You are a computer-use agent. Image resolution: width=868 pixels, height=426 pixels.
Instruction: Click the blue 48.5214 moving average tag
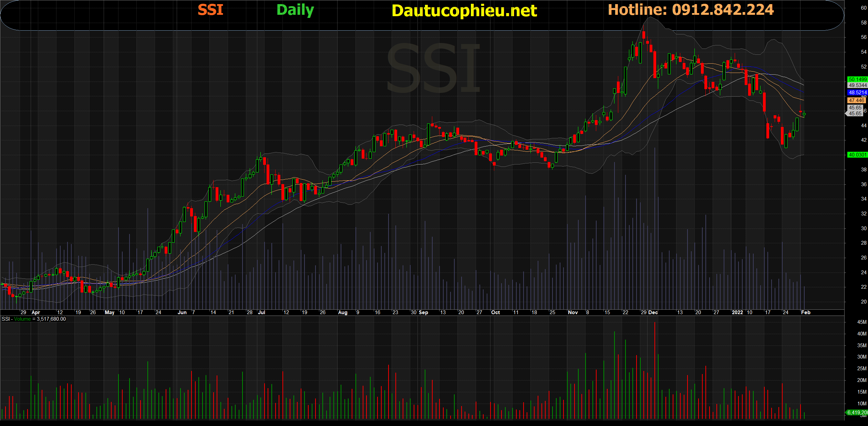(857, 93)
